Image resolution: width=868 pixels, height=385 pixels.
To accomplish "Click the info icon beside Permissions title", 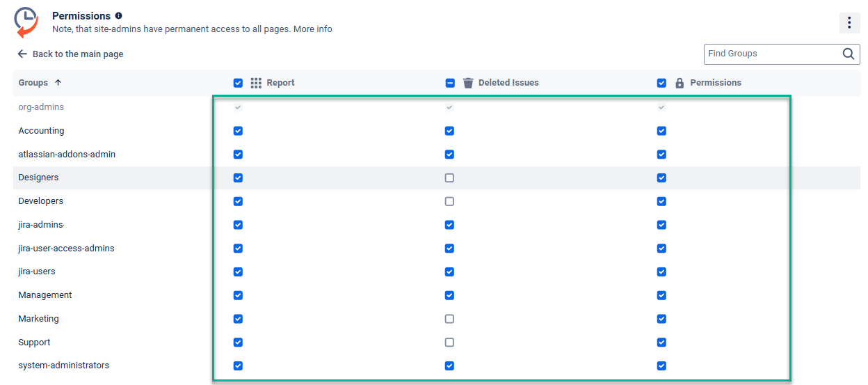I will (118, 16).
